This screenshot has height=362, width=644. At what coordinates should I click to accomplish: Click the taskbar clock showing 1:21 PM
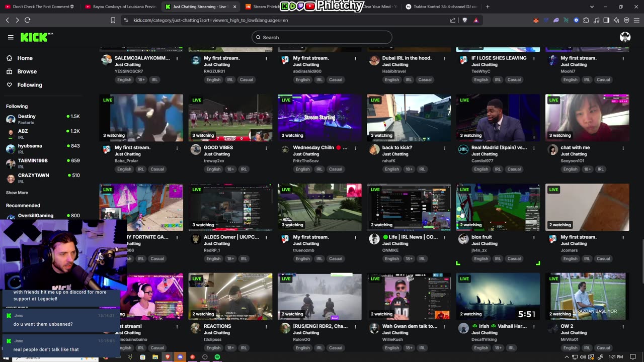point(616,357)
